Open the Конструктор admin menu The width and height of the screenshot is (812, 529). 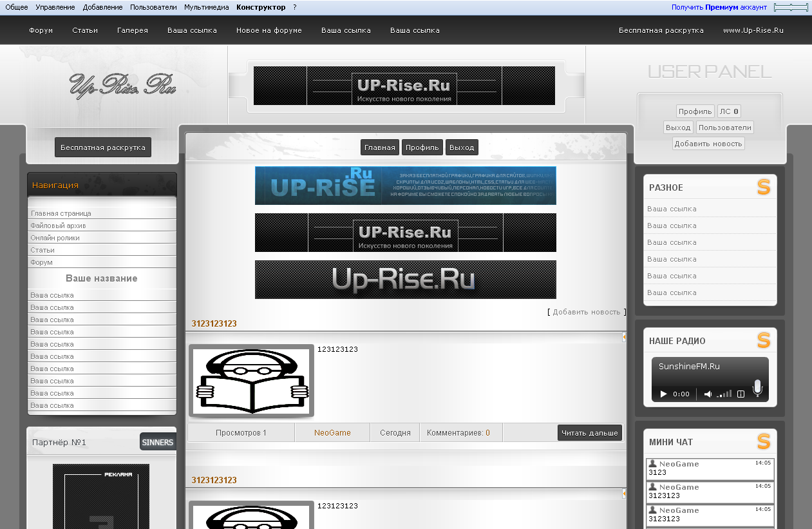pos(261,7)
